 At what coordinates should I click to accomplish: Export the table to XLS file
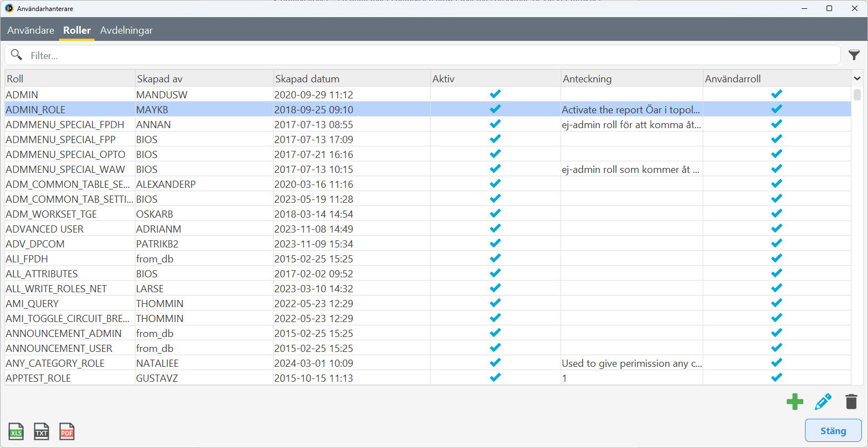[x=16, y=431]
